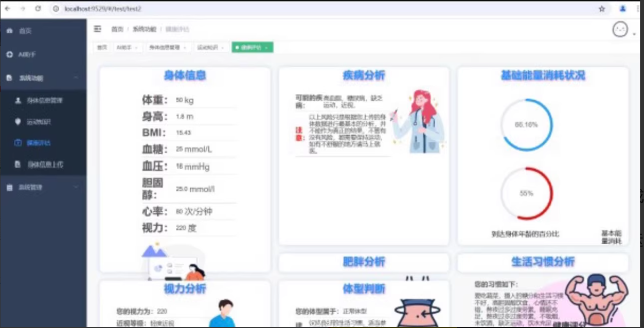Click the 您的习惯如下 text
This screenshot has width=644, height=328.
pyautogui.click(x=496, y=285)
